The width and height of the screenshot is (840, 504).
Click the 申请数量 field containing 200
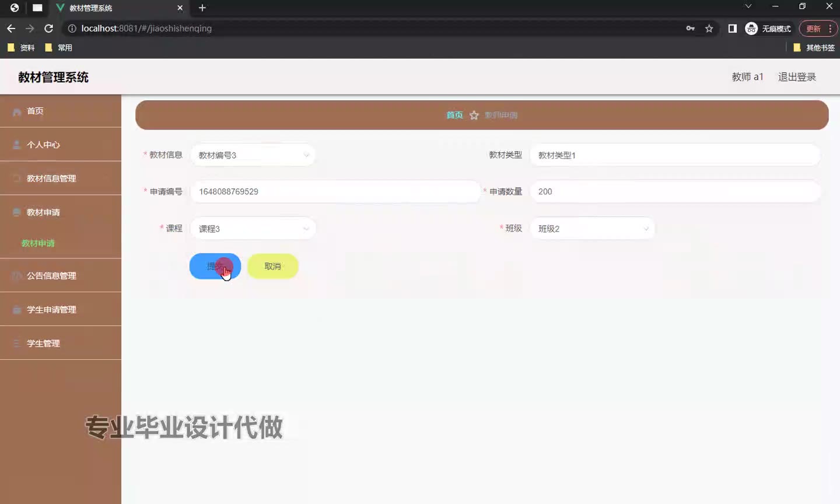coord(675,191)
